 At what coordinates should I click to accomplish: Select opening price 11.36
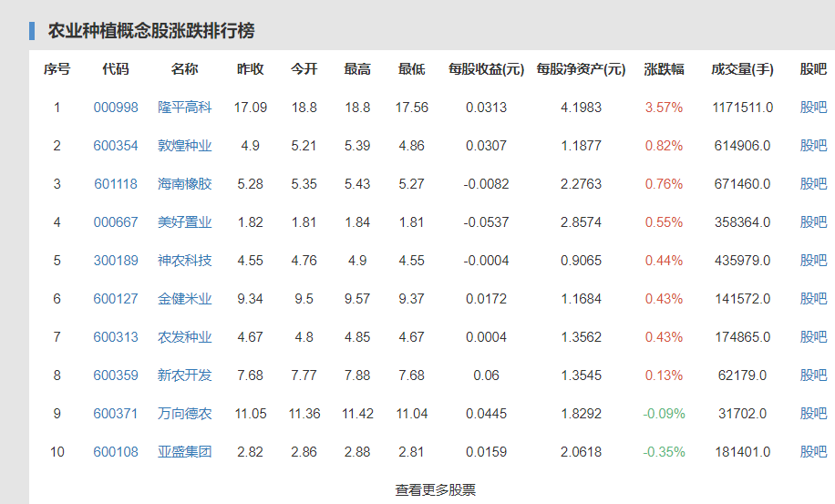(304, 414)
